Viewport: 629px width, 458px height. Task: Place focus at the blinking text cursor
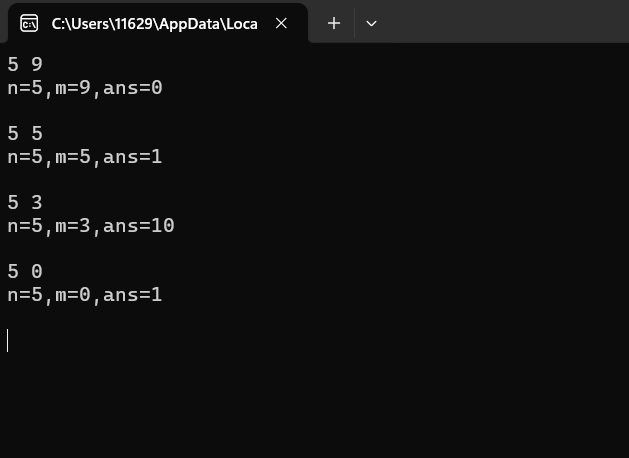(8, 340)
